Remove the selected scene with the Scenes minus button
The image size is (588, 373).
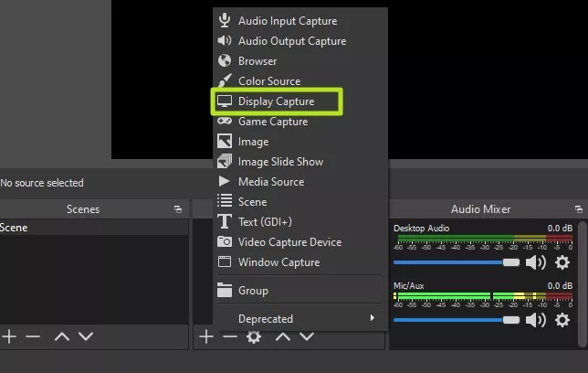[x=33, y=336]
